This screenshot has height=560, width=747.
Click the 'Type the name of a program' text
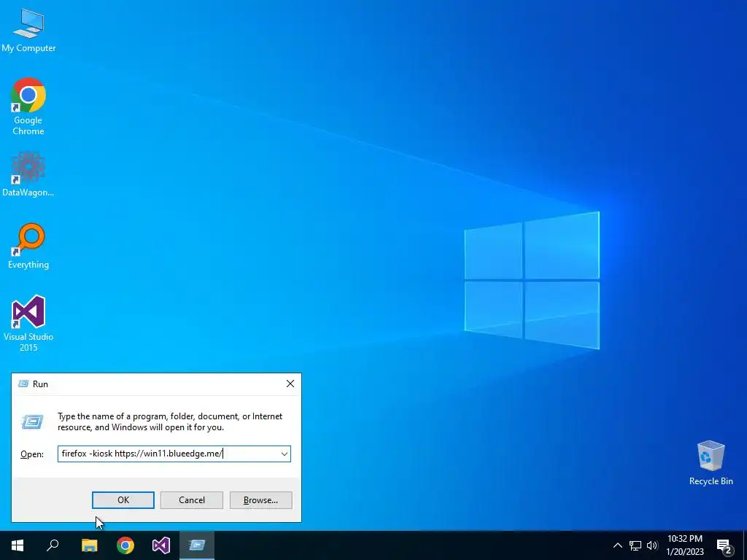click(x=170, y=421)
